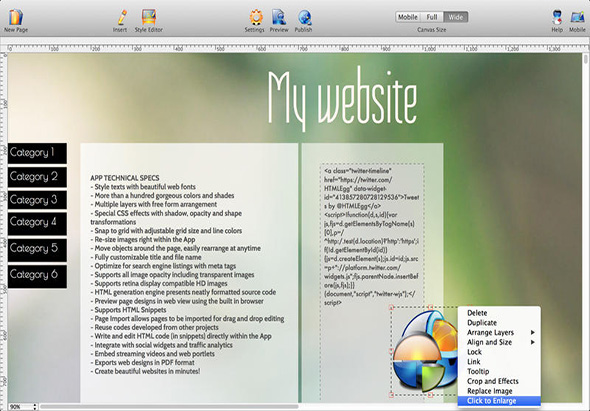
Task: Click the Category 1 button
Action: pos(37,153)
